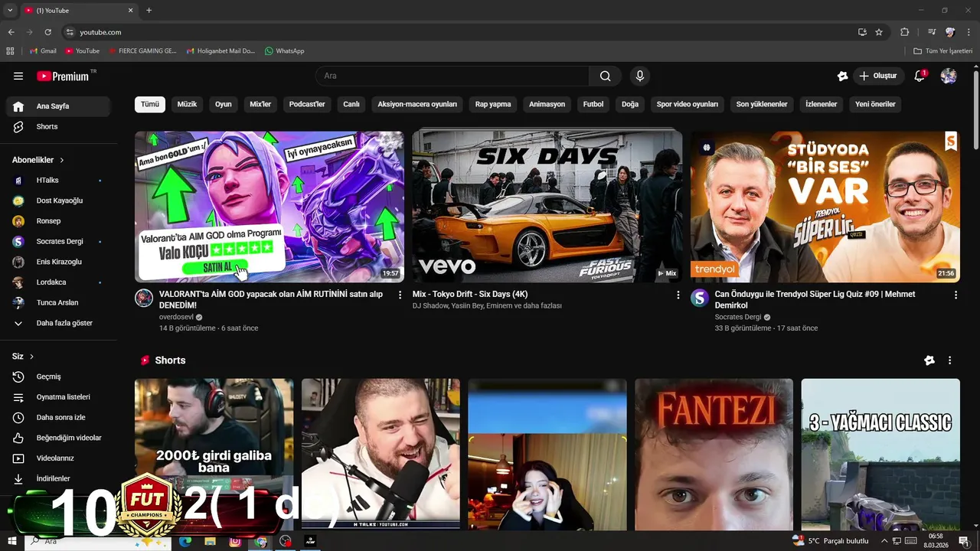
Task: Play the 3 - YAĞMACI CLASSIC short
Action: 880,455
